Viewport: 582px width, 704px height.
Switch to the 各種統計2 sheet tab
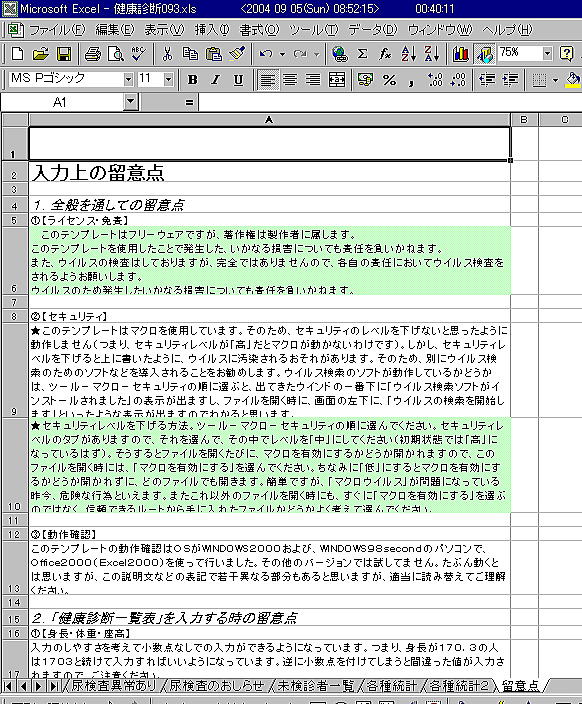click(x=459, y=686)
